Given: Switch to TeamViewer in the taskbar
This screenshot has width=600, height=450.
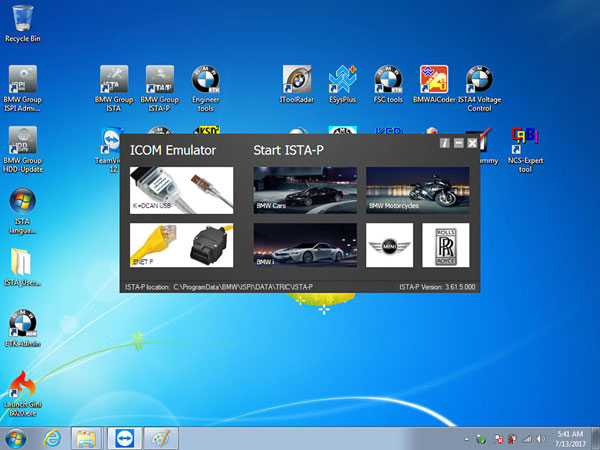Looking at the screenshot, I should coord(125,439).
